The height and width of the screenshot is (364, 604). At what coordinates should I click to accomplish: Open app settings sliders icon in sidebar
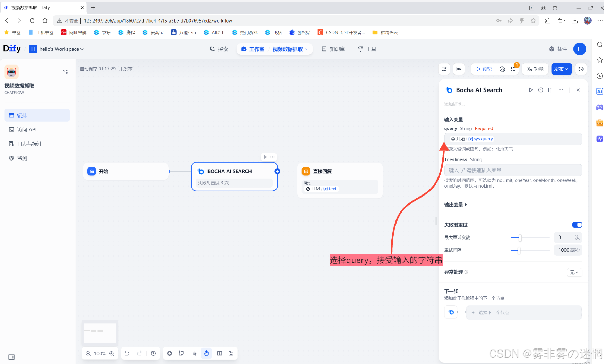point(66,72)
